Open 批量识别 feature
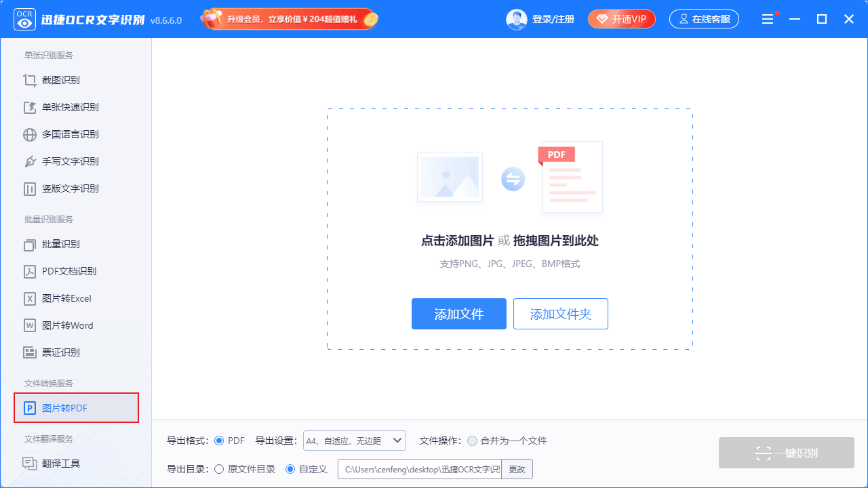 coord(76,244)
